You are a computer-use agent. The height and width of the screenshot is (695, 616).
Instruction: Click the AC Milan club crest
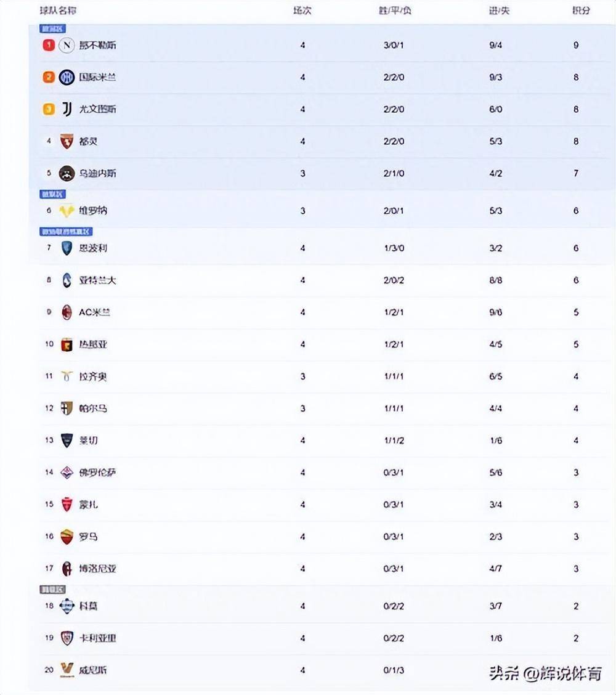point(67,312)
